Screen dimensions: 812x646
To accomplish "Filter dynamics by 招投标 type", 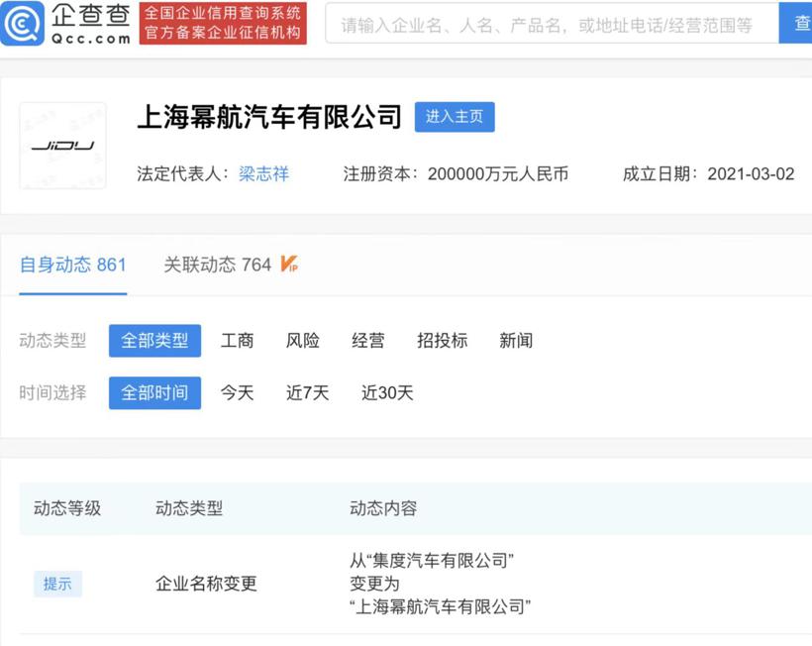I will click(442, 341).
